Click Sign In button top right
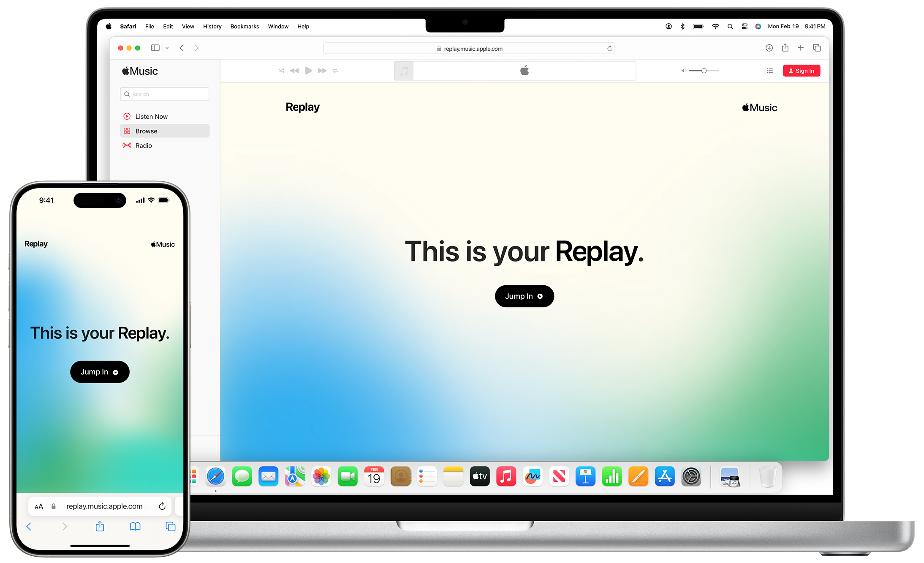924x563 pixels. coord(802,71)
